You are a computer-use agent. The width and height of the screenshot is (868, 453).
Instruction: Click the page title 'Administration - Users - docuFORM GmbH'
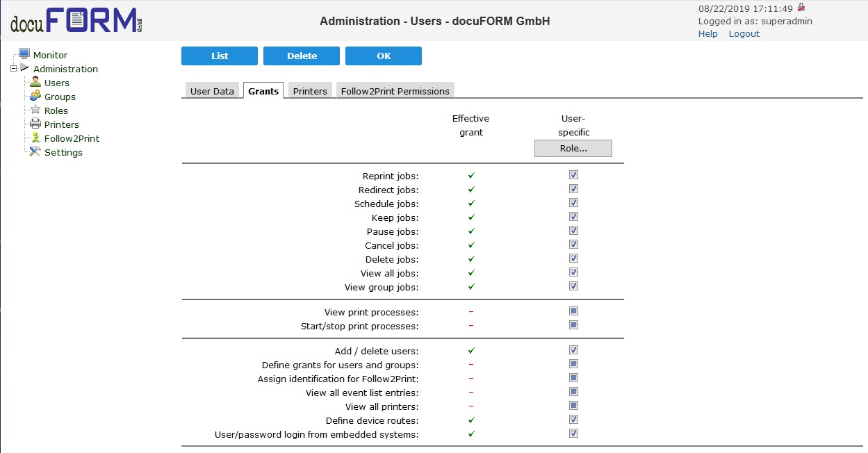tap(434, 21)
